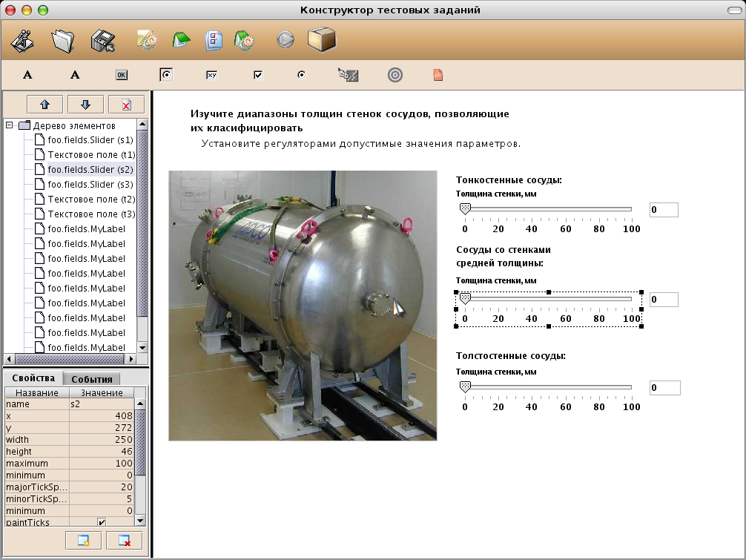Click the Толстостенные сосуды label
The image size is (746, 560).
(510, 356)
